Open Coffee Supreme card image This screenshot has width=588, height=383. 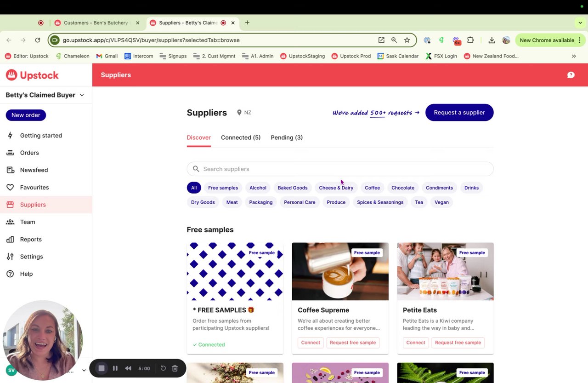point(340,271)
